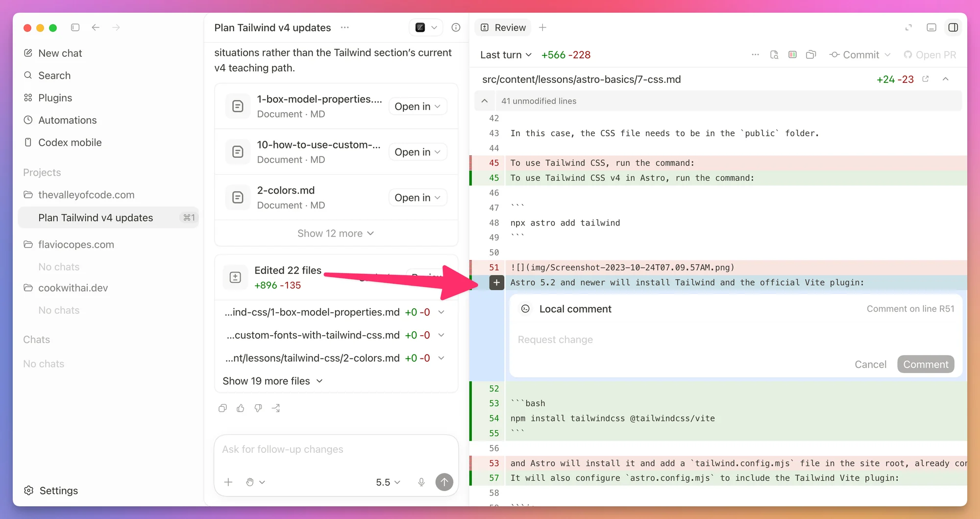
Task: Click the Edited 22 files diff icon
Action: pyautogui.click(x=235, y=277)
